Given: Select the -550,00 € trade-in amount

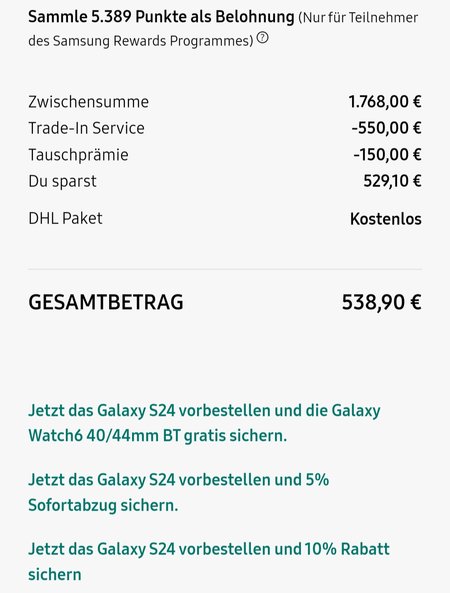Looking at the screenshot, I should [x=386, y=128].
